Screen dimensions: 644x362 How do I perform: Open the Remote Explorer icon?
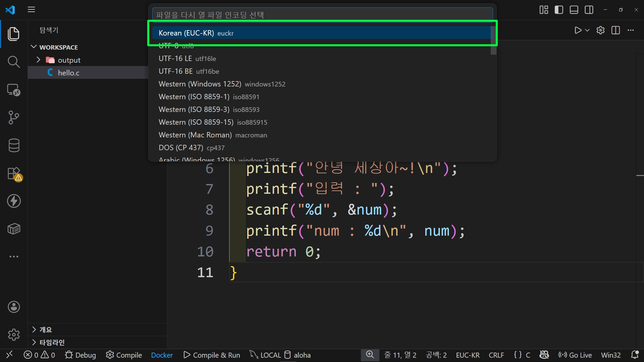tap(13, 90)
